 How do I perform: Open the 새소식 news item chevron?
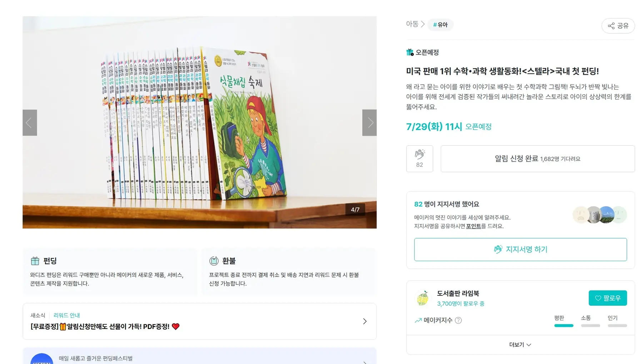point(365,321)
